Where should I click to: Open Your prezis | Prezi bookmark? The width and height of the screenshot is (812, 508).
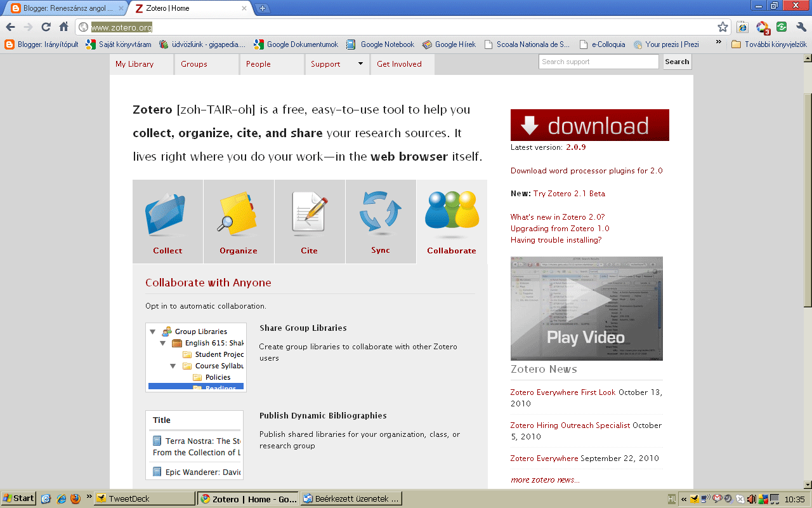pyautogui.click(x=665, y=44)
